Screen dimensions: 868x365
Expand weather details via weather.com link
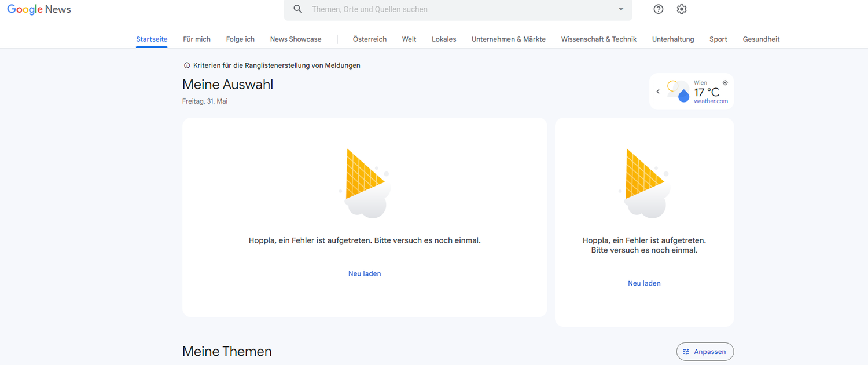click(711, 101)
